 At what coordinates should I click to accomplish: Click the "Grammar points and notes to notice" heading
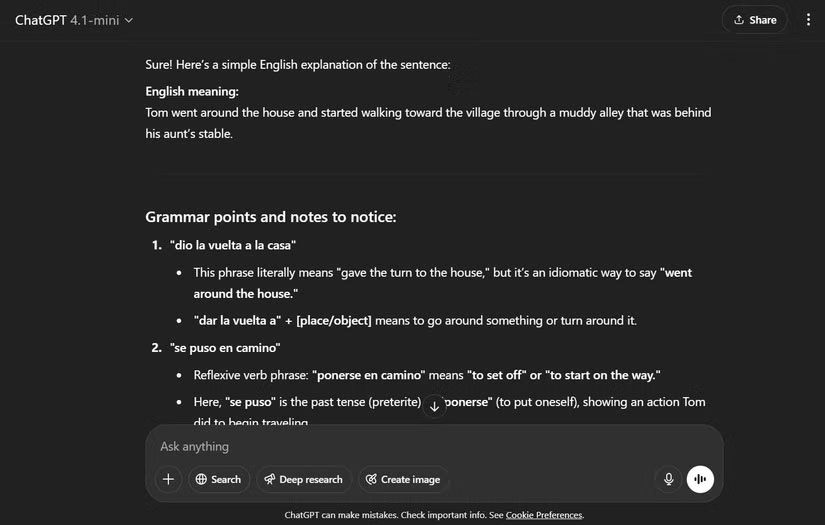coord(282,217)
